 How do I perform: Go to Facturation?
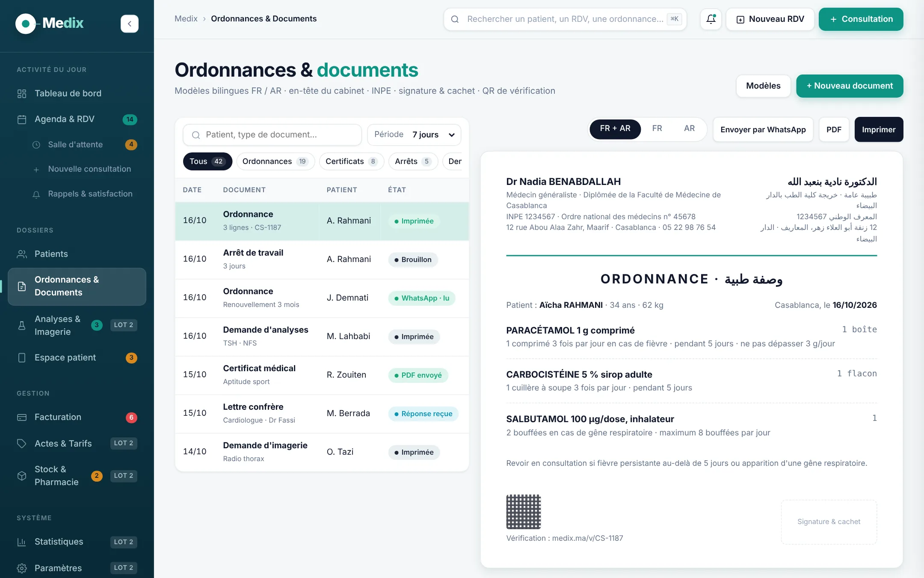pyautogui.click(x=77, y=417)
